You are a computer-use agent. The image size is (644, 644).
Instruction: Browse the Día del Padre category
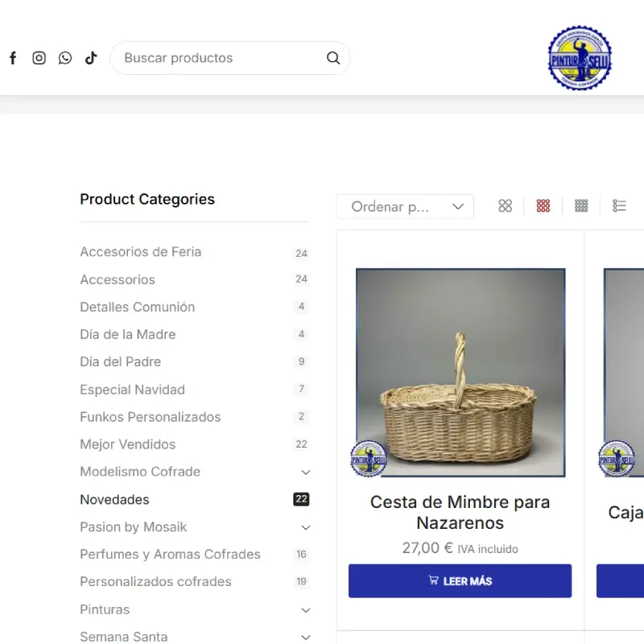[120, 361]
